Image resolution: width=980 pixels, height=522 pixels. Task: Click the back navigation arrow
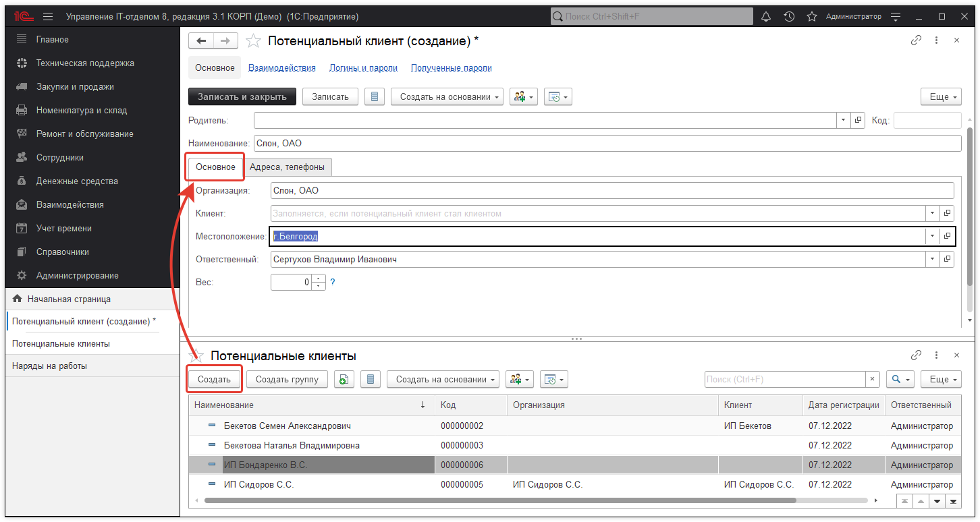click(200, 41)
